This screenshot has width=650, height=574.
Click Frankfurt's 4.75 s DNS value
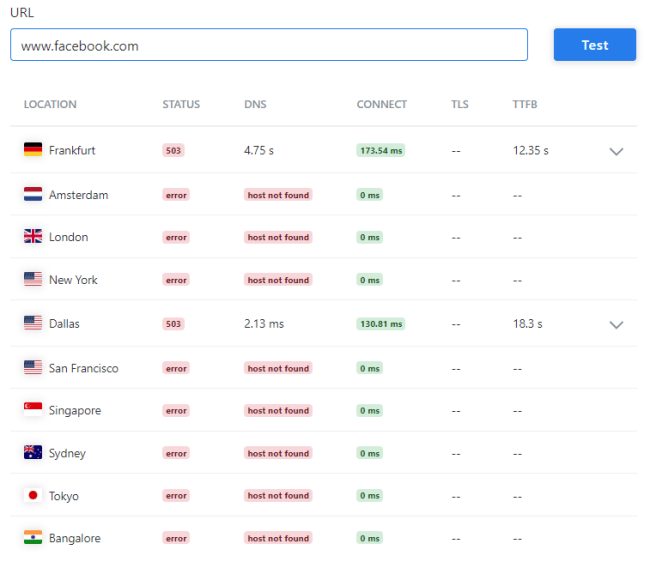(259, 150)
